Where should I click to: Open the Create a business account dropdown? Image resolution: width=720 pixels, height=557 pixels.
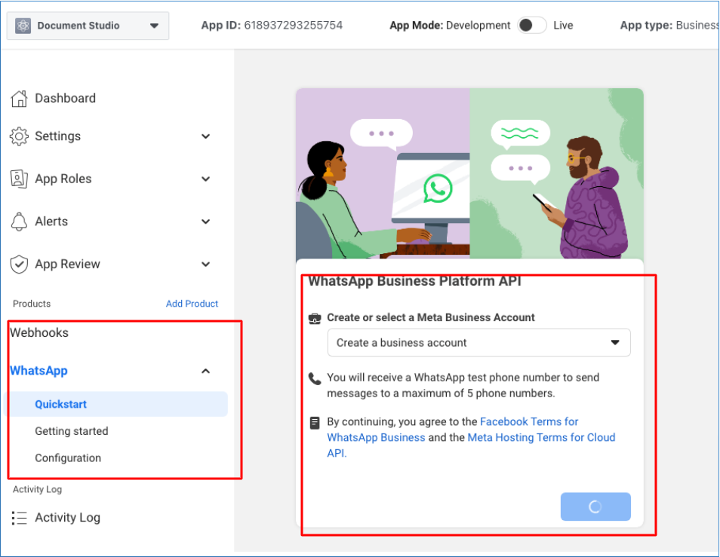(x=478, y=343)
